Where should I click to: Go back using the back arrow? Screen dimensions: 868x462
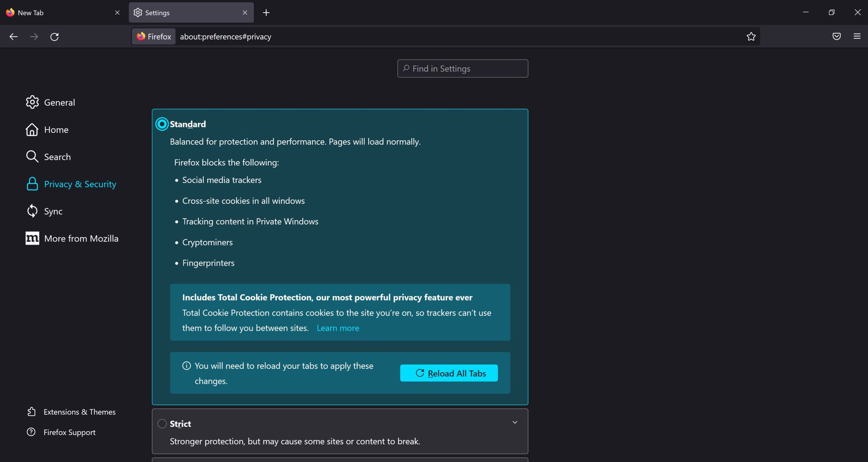14,37
